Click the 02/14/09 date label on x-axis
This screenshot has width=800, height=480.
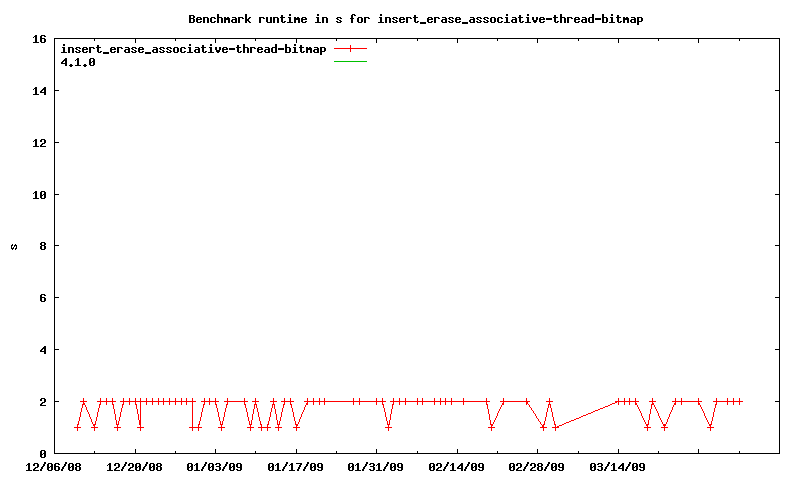[456, 466]
